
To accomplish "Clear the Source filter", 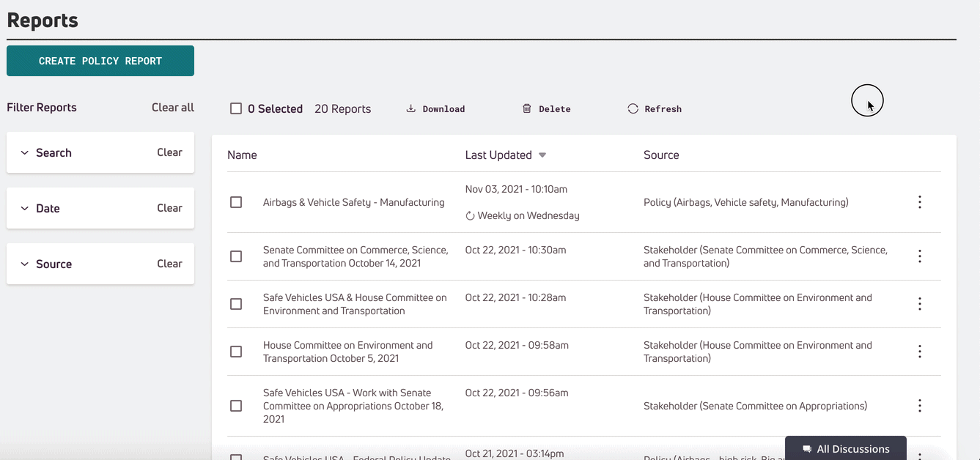I will [x=169, y=264].
